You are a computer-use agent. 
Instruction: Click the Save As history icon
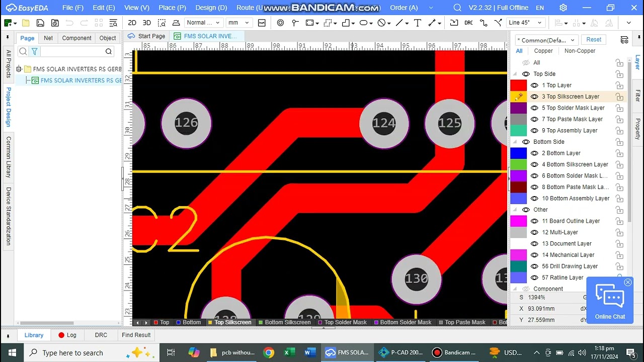point(55,23)
